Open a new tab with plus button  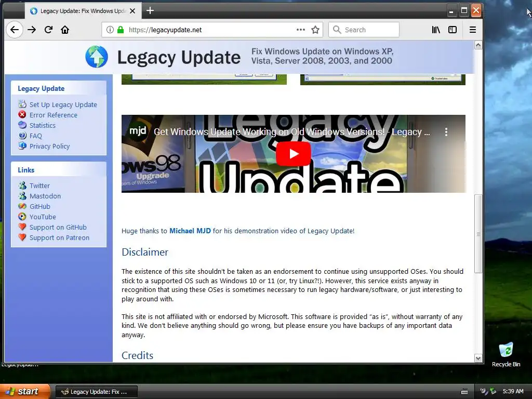click(150, 10)
